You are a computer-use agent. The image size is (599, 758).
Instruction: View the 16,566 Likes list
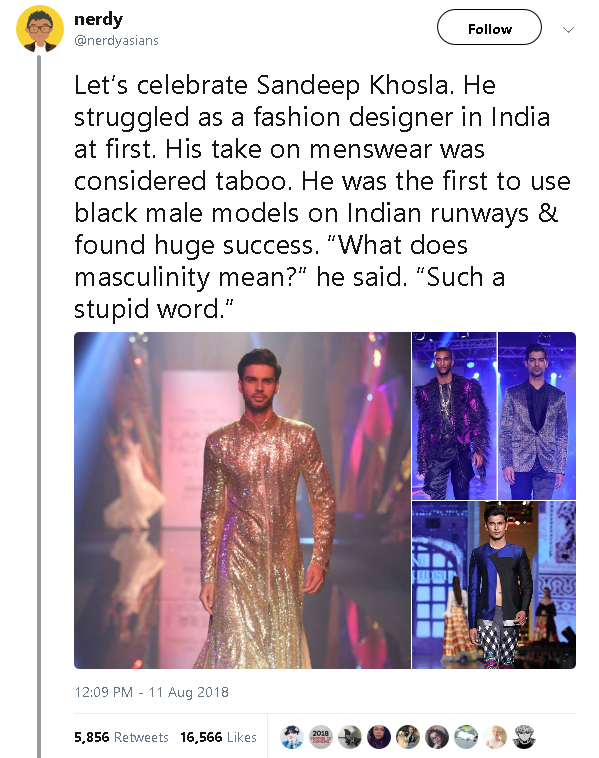[x=219, y=737]
